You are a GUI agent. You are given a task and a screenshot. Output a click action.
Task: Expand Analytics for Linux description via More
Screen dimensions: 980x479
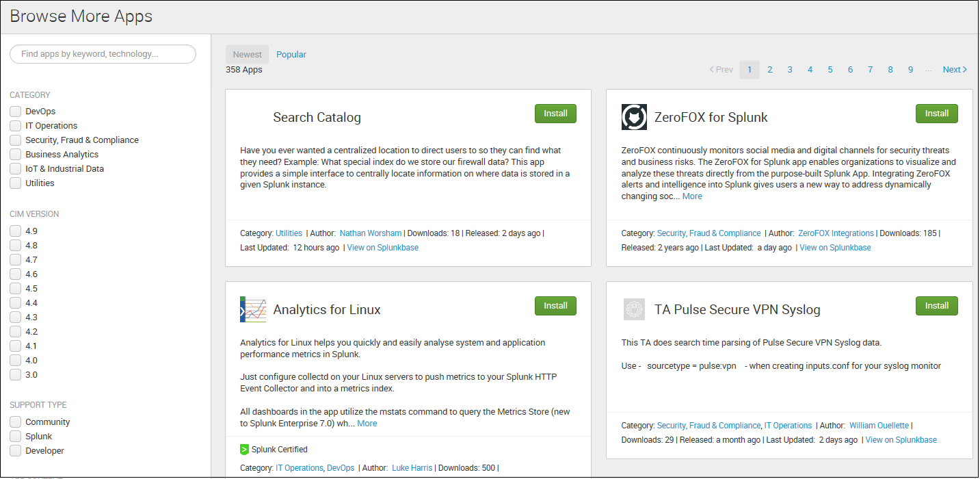pos(367,424)
